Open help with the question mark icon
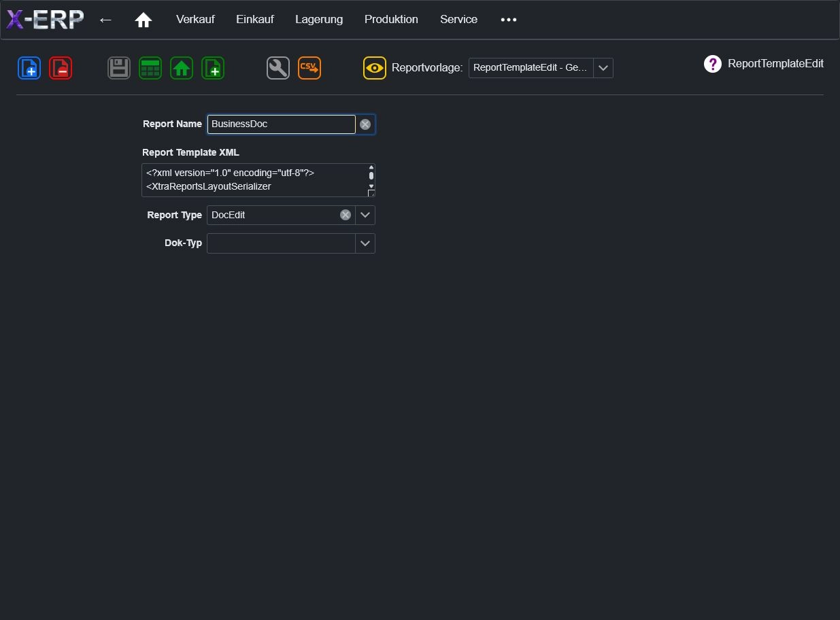Viewport: 840px width, 620px height. click(x=712, y=64)
